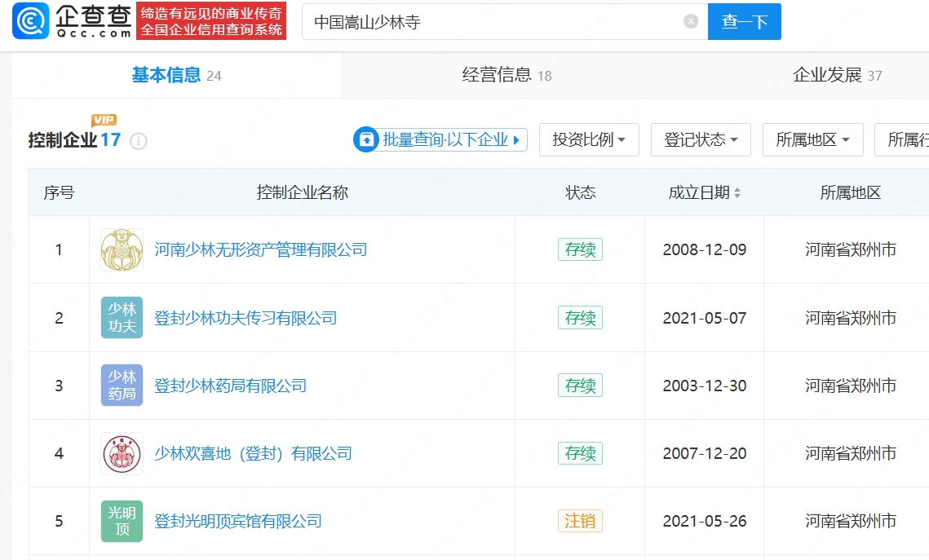Open the 登记状态 filter dropdown
Screen dimensions: 929x560
[x=701, y=140]
